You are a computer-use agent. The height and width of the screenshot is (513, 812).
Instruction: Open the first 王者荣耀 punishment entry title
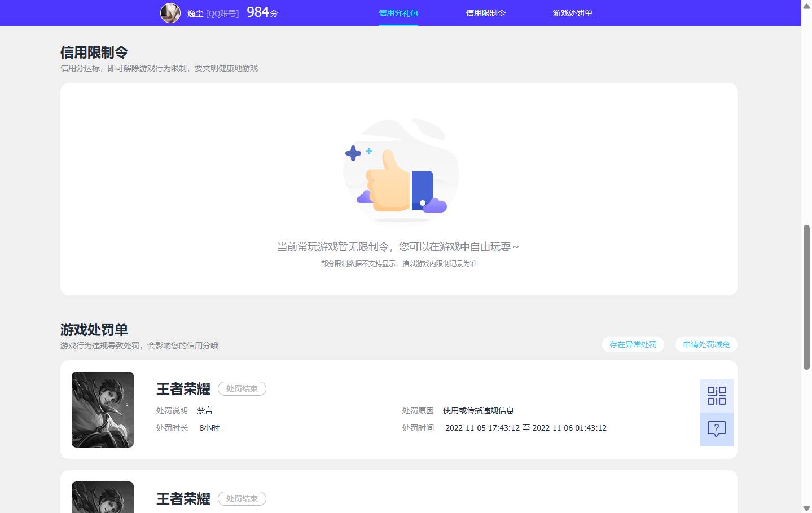tap(182, 388)
